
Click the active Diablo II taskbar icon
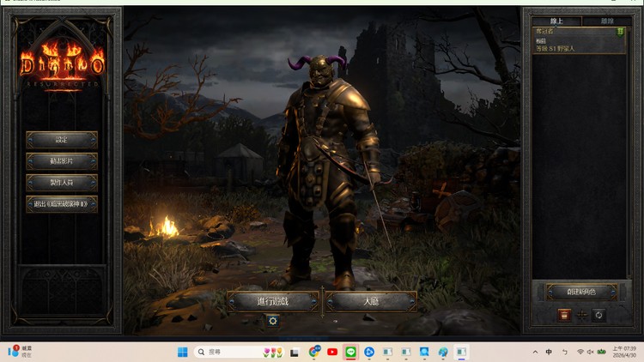461,352
